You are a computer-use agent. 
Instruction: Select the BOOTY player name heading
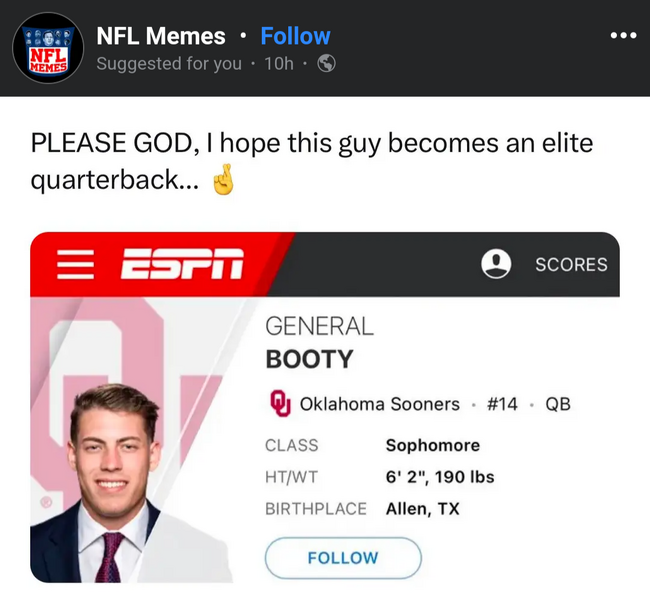[x=309, y=359]
